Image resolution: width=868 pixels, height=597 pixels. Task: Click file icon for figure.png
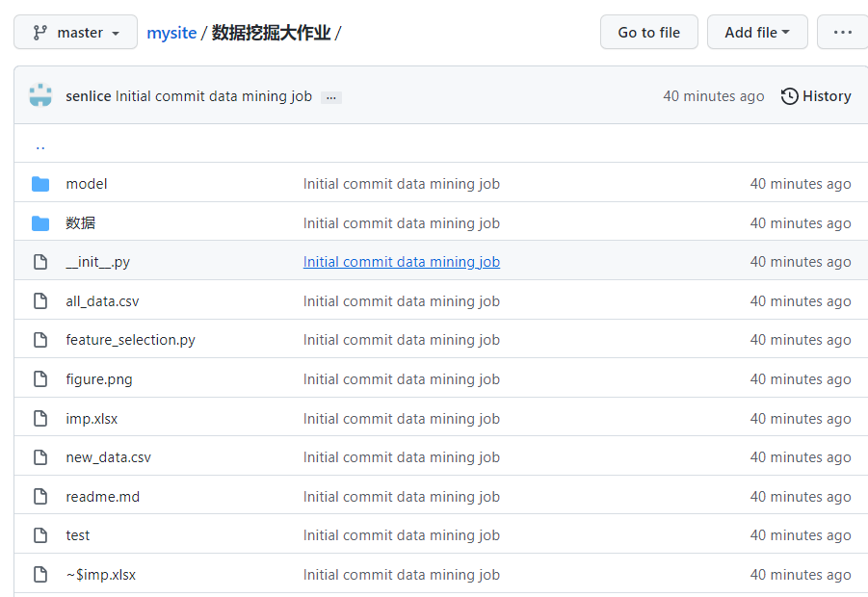point(40,379)
